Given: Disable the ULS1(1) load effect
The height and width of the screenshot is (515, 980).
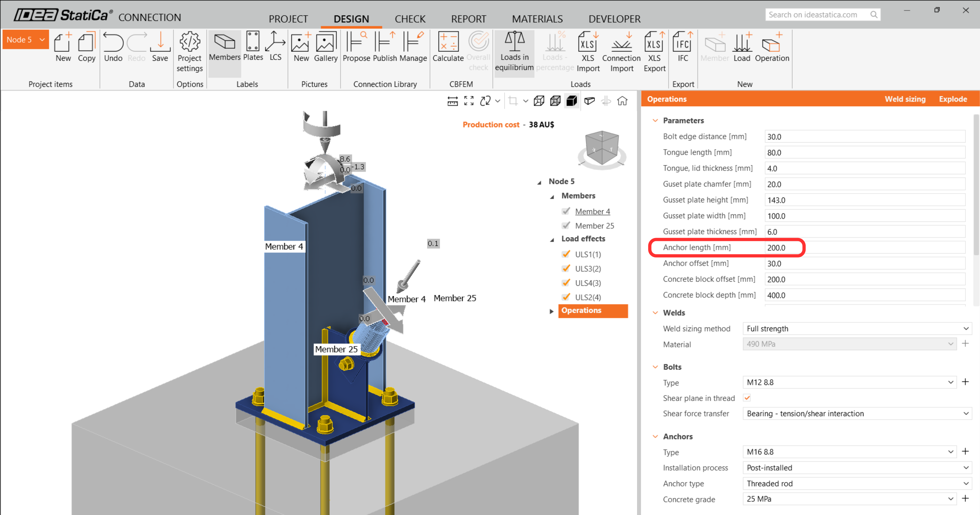Looking at the screenshot, I should click(566, 254).
